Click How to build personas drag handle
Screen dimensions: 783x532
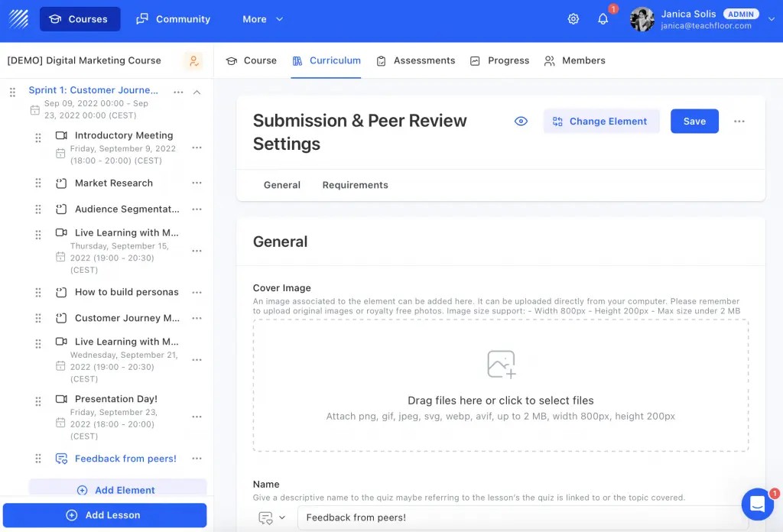(x=38, y=293)
